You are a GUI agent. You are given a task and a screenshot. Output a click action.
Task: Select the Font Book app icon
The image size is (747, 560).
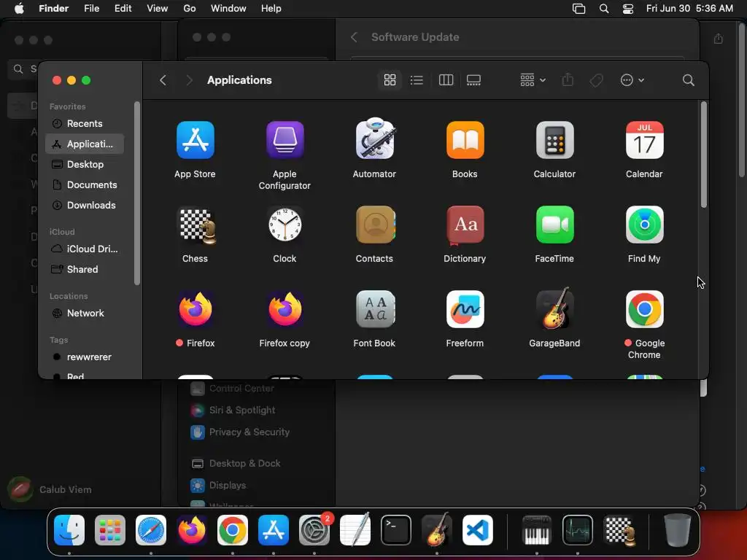click(374, 309)
